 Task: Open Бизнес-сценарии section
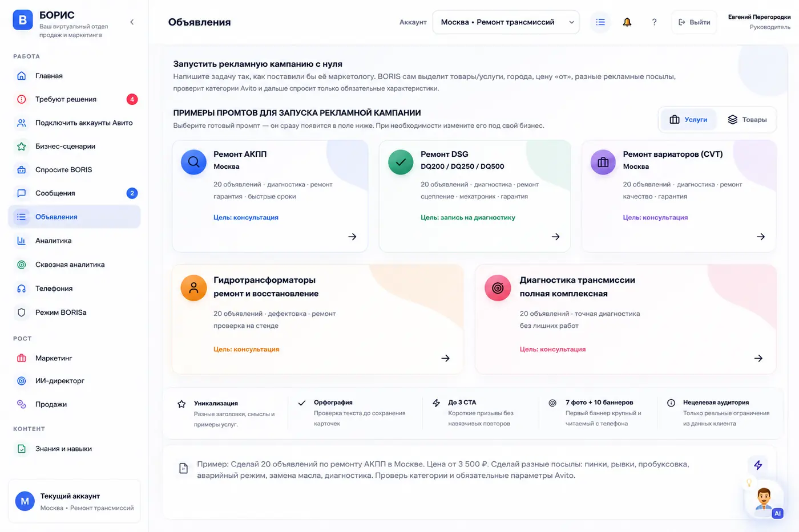pos(74,147)
